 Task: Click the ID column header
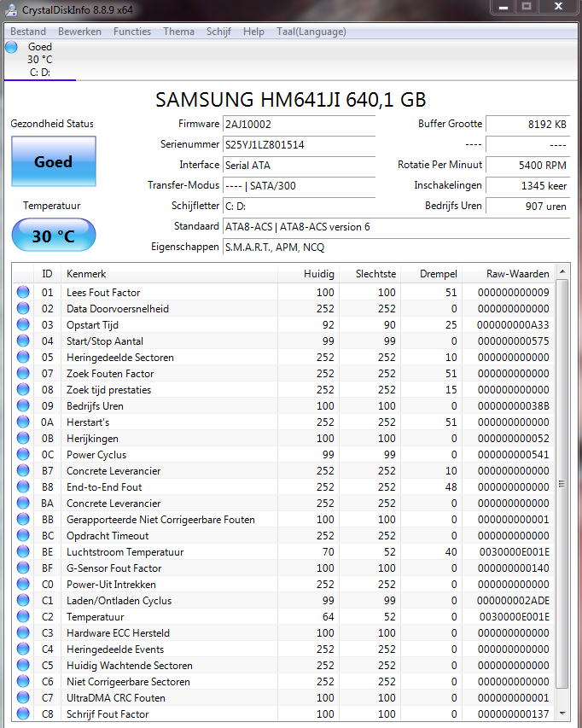pos(47,274)
